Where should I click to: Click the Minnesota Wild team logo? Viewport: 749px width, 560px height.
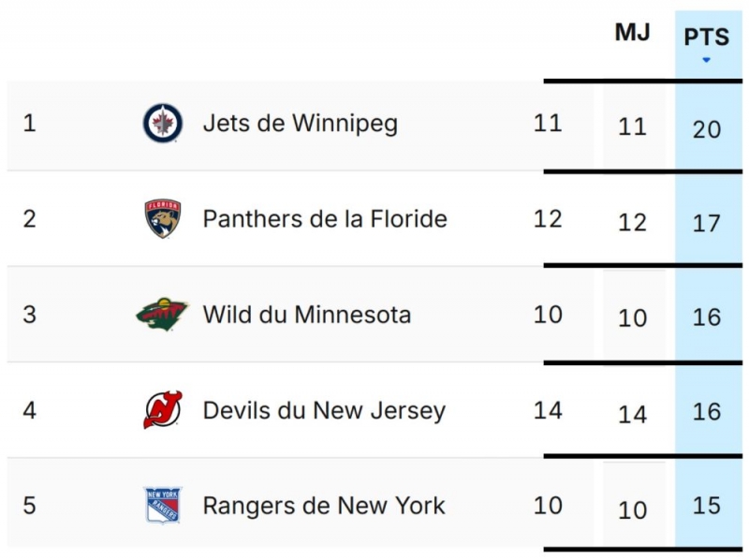tap(161, 315)
